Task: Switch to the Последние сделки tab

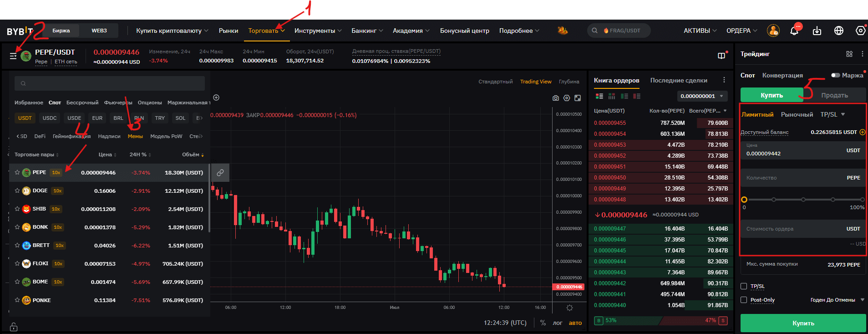Action: 679,80
